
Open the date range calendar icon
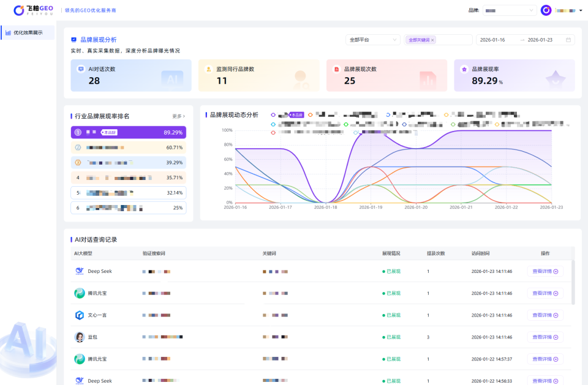coord(568,40)
